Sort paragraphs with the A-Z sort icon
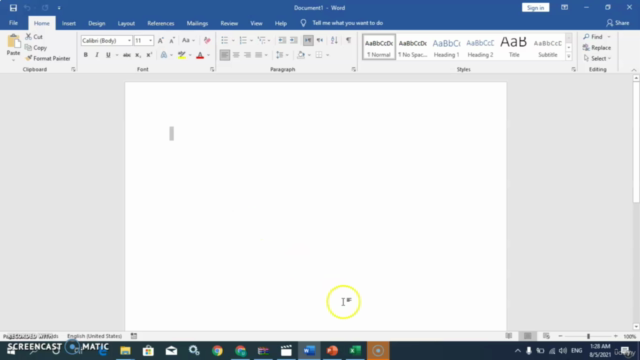This screenshot has height=360, width=640. point(334,40)
